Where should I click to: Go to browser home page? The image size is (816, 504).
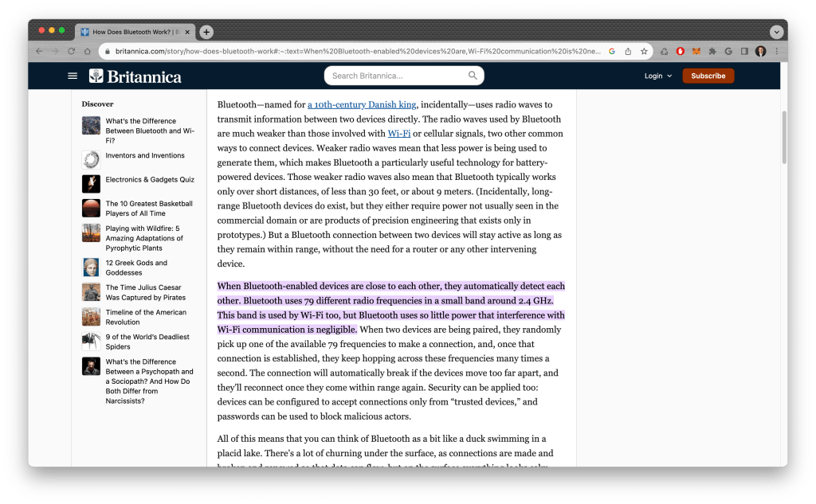pos(88,51)
